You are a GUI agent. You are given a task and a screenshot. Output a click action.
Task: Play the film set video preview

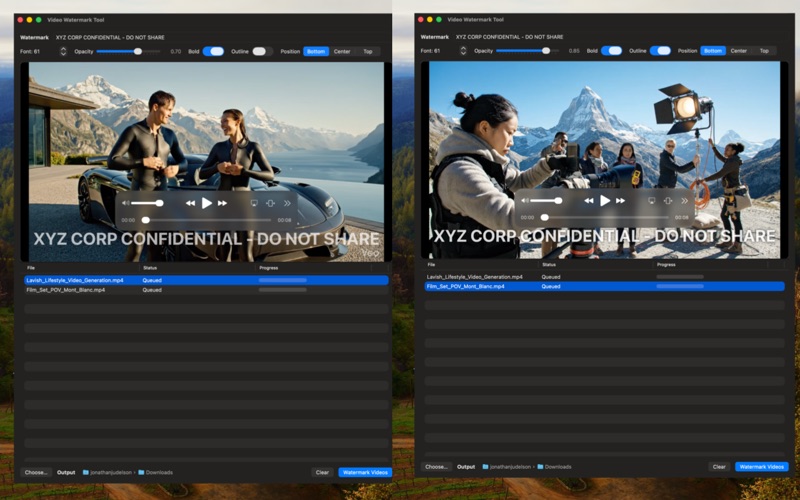[605, 201]
